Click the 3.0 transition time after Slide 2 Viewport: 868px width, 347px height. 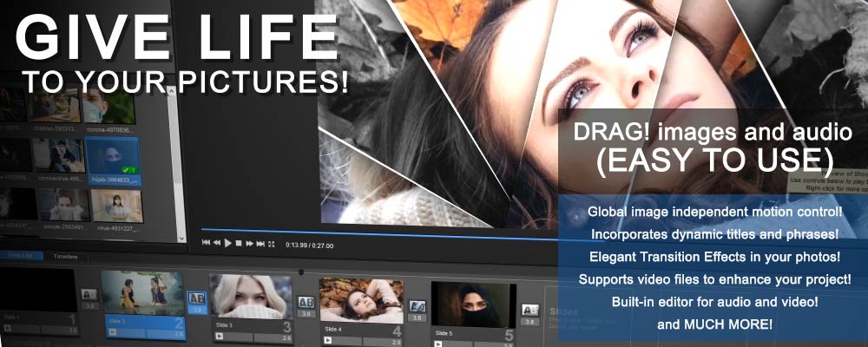pos(196,310)
